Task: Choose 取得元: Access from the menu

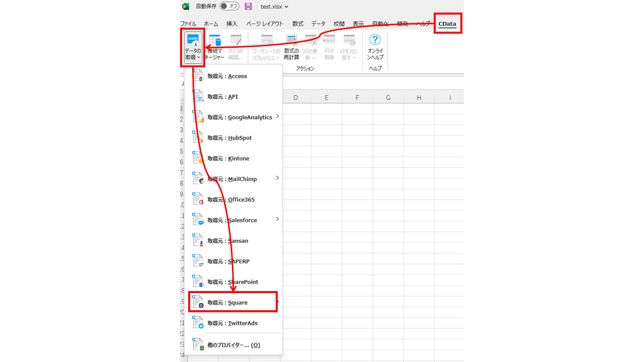Action: click(233, 76)
